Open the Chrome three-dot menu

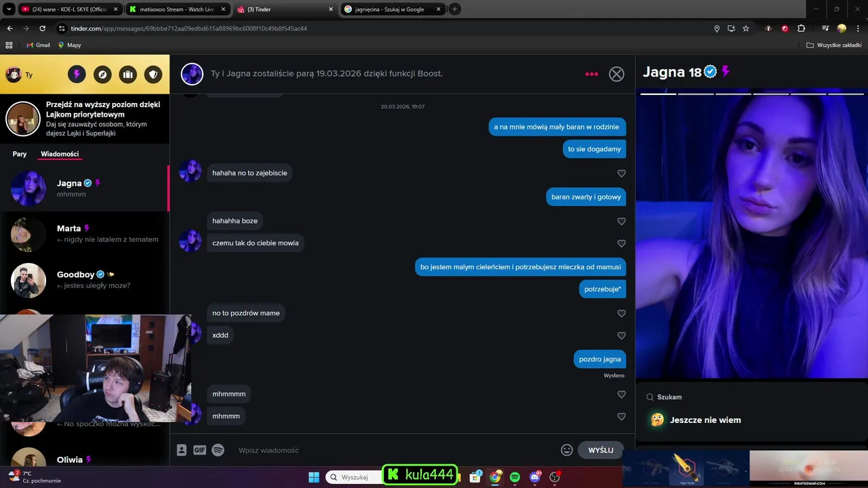(x=857, y=28)
